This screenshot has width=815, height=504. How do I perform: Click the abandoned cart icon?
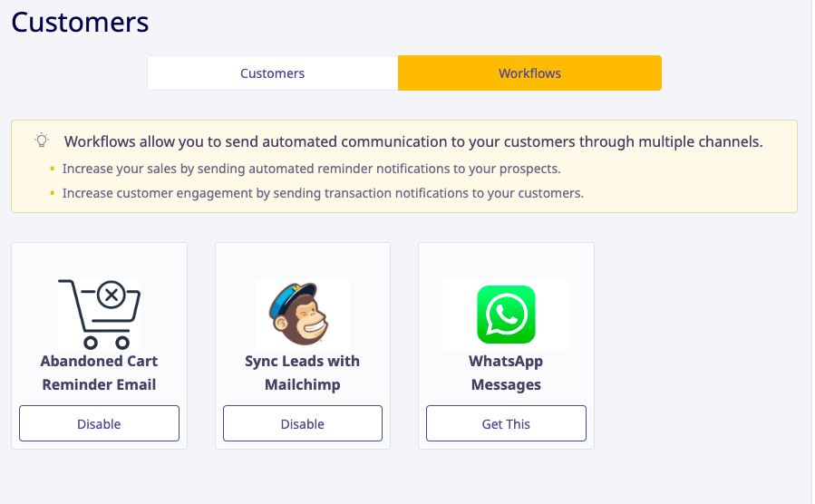coord(100,314)
